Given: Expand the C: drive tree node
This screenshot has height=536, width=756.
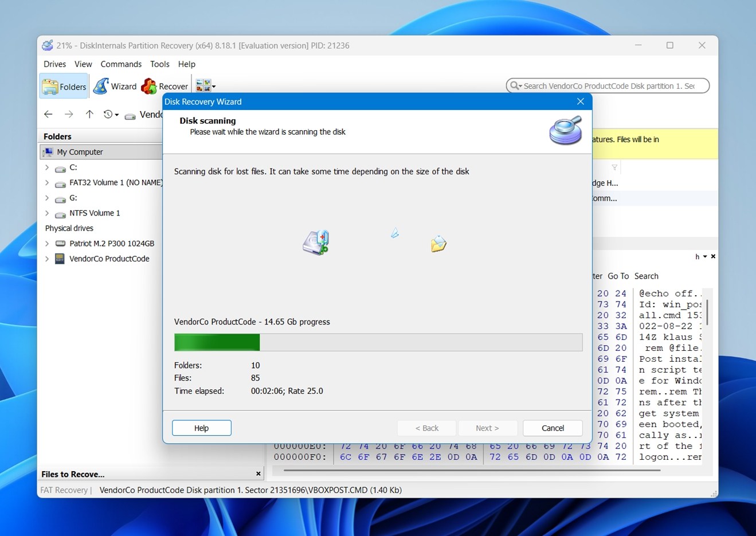Looking at the screenshot, I should click(47, 168).
